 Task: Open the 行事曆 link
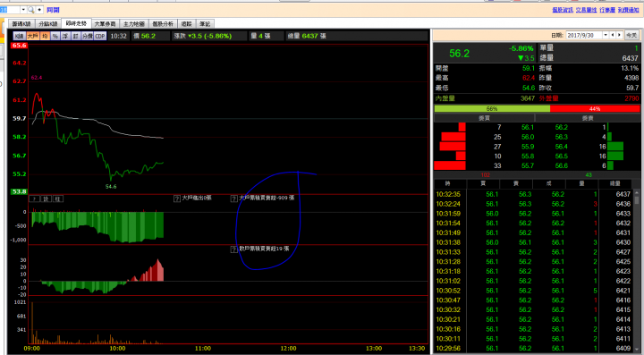click(607, 10)
